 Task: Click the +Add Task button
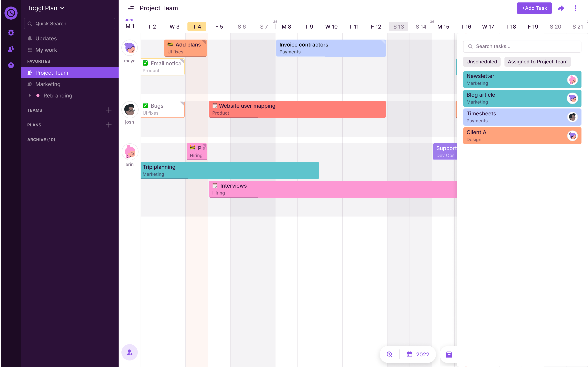tap(534, 8)
